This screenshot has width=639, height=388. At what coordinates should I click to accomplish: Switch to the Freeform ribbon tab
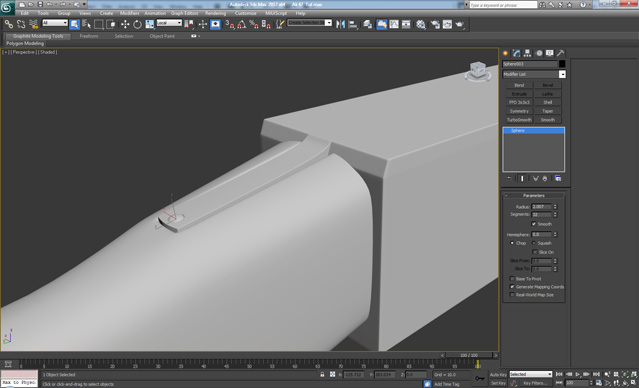pyautogui.click(x=89, y=36)
